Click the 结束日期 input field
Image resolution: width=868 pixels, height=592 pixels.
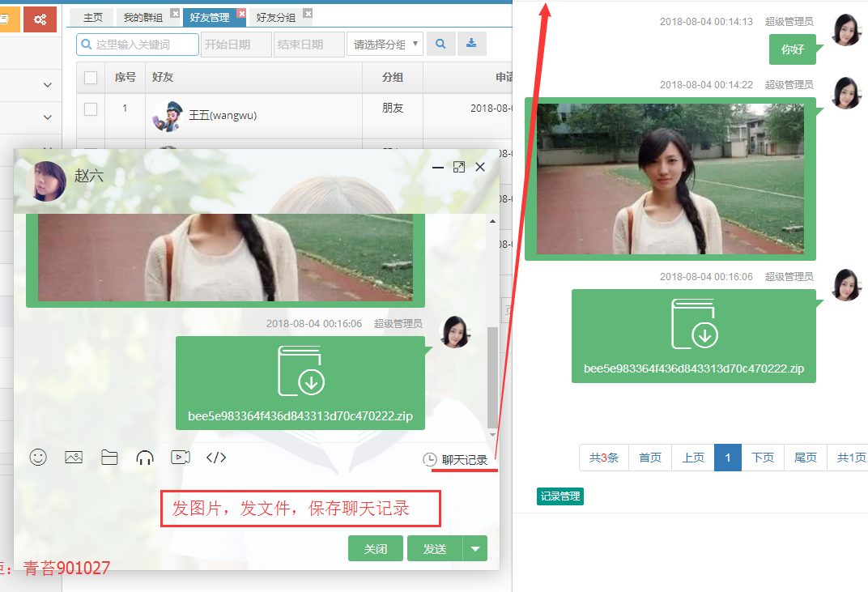[308, 45]
